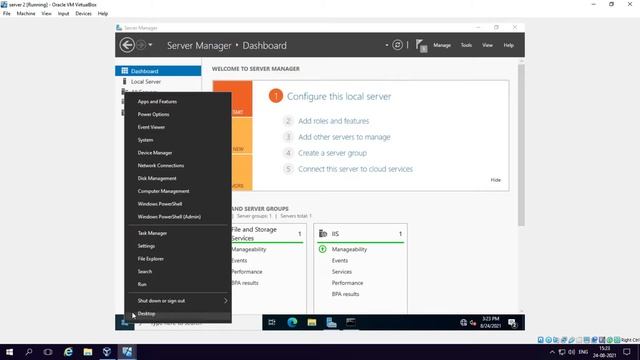Screen dimensions: 640x360
Task: Open the VirtualBox Input menu
Action: pyautogui.click(x=63, y=13)
